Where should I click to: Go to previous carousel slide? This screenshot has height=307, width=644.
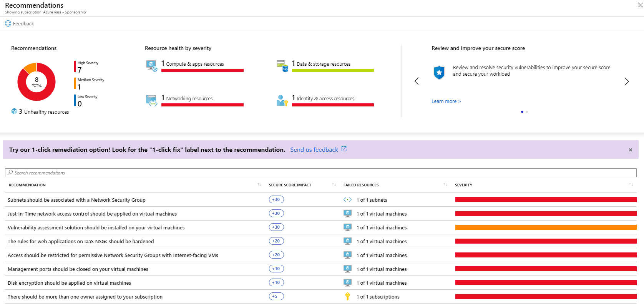417,81
